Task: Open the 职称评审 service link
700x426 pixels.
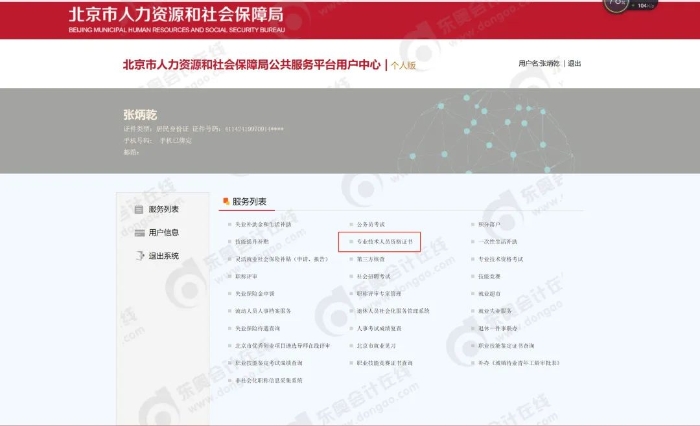Action: pos(245,276)
